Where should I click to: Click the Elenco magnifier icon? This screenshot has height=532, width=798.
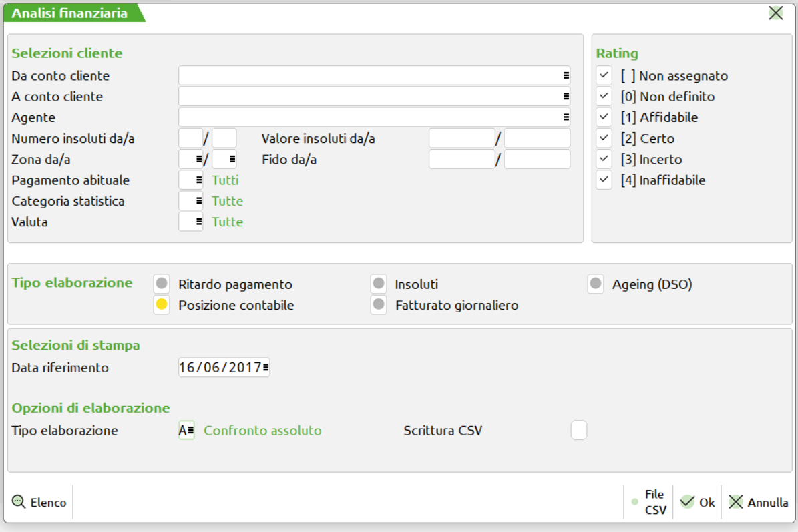click(19, 502)
